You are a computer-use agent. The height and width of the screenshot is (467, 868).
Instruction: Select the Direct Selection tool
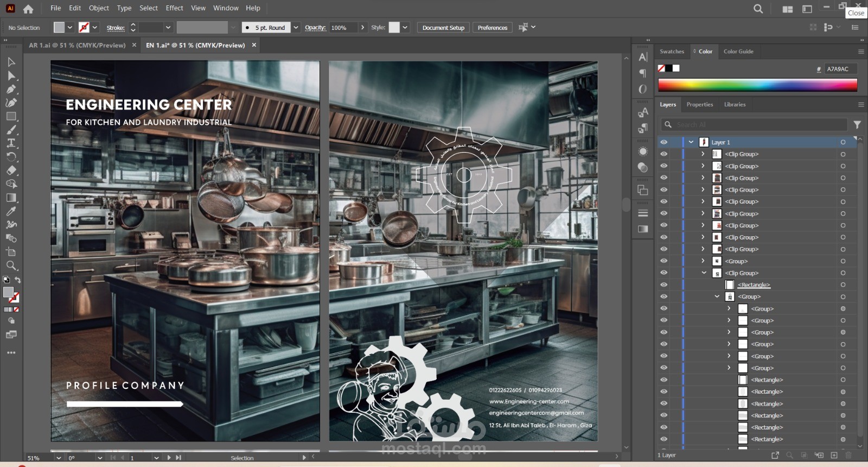11,75
